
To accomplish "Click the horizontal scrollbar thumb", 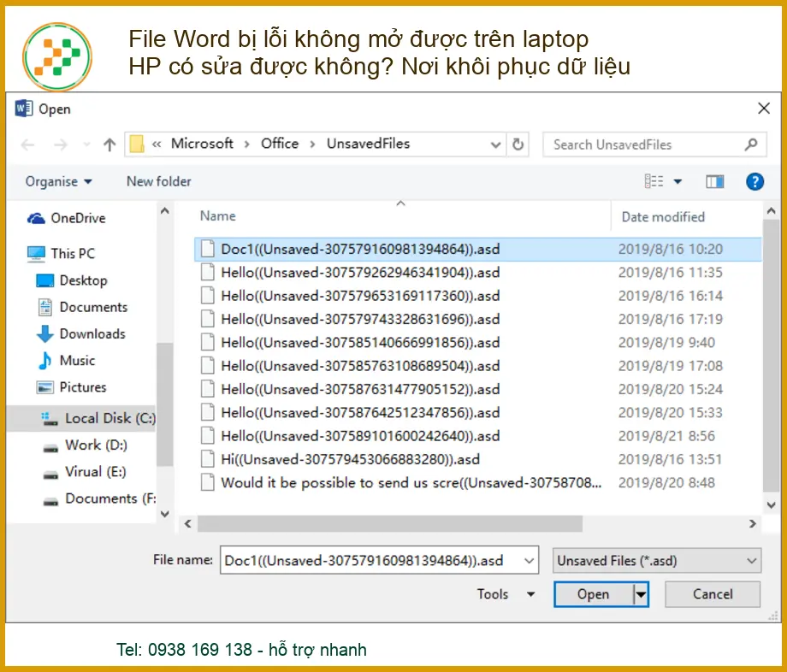I will click(x=390, y=524).
